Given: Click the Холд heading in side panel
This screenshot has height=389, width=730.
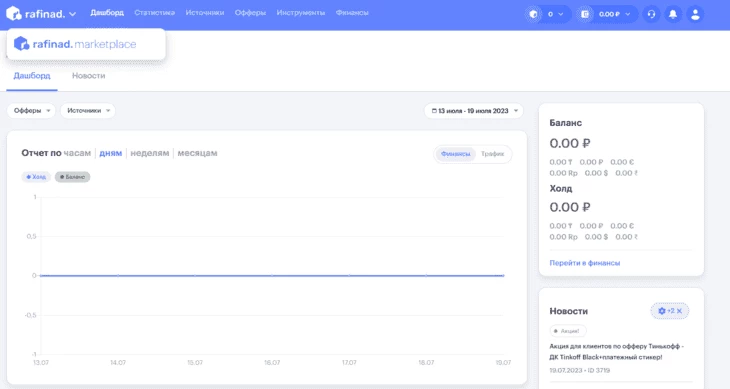Looking at the screenshot, I should pyautogui.click(x=561, y=188).
